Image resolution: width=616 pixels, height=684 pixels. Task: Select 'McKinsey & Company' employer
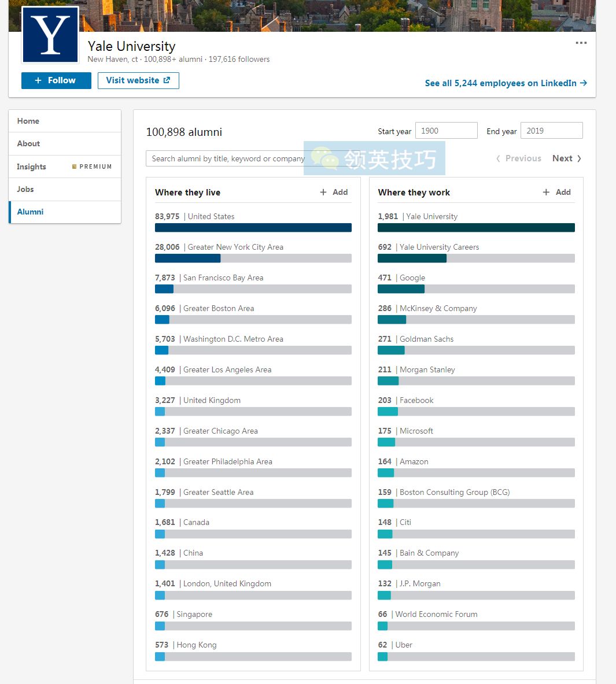pyautogui.click(x=476, y=313)
